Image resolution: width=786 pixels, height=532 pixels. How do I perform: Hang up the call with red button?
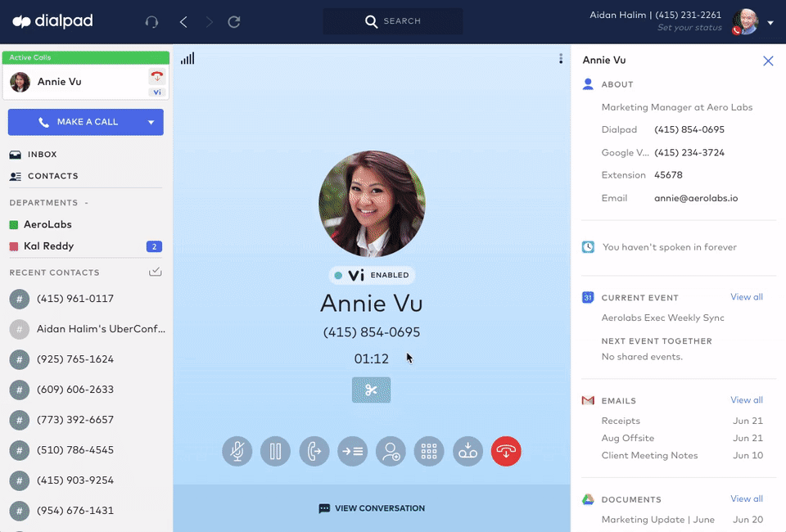pyautogui.click(x=506, y=451)
